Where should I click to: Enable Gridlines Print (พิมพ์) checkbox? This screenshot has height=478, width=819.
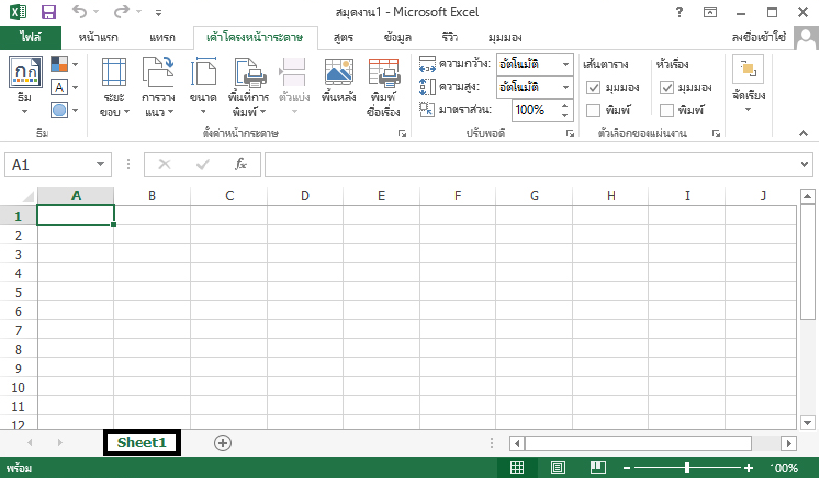coord(593,110)
